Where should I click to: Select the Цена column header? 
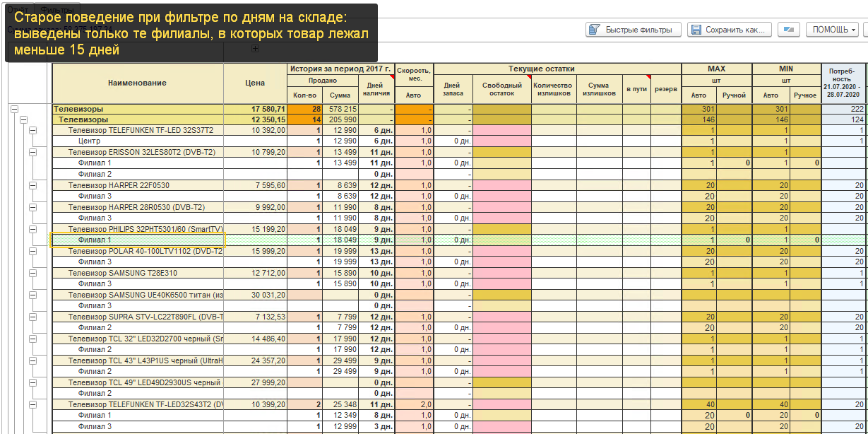click(x=256, y=83)
